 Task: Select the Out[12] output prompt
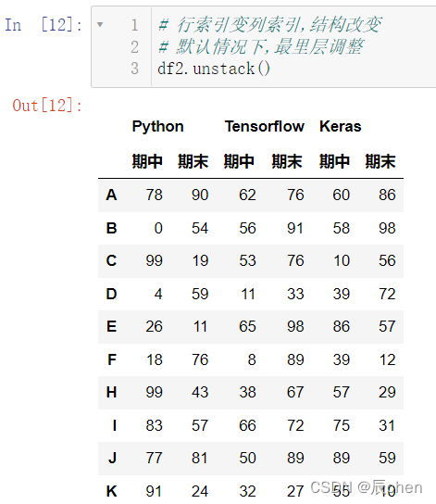[x=47, y=105]
